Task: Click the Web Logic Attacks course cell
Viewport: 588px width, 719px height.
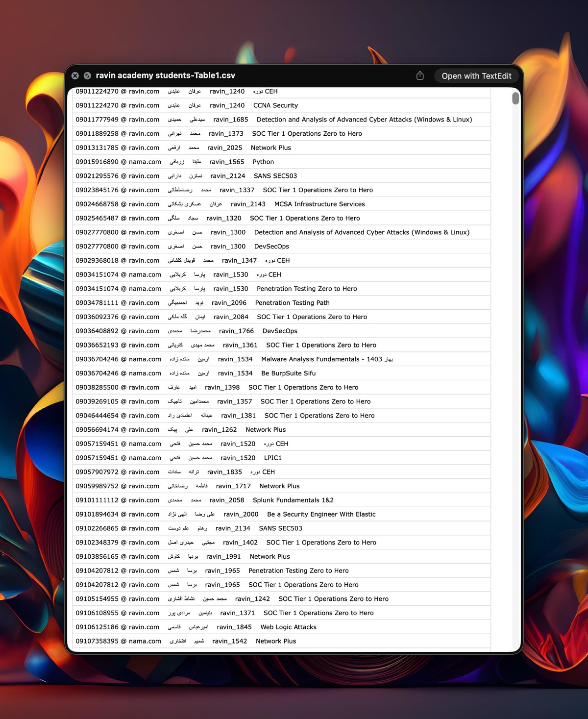Action: (288, 627)
